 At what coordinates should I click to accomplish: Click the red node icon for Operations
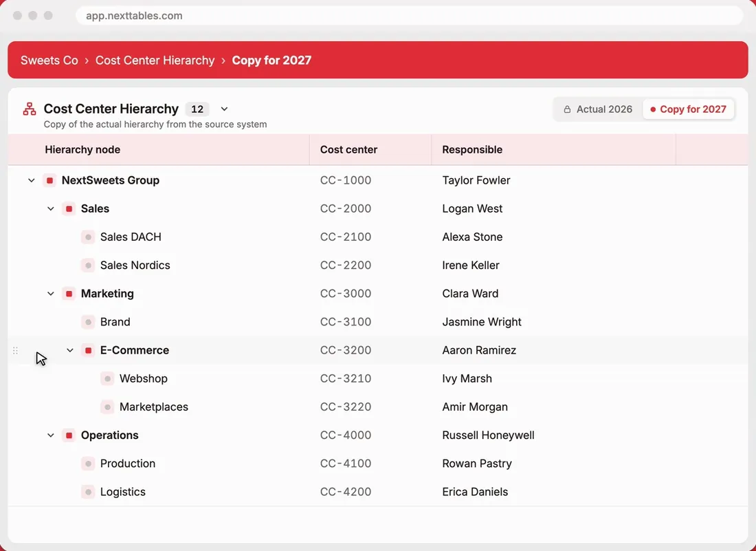tap(69, 435)
